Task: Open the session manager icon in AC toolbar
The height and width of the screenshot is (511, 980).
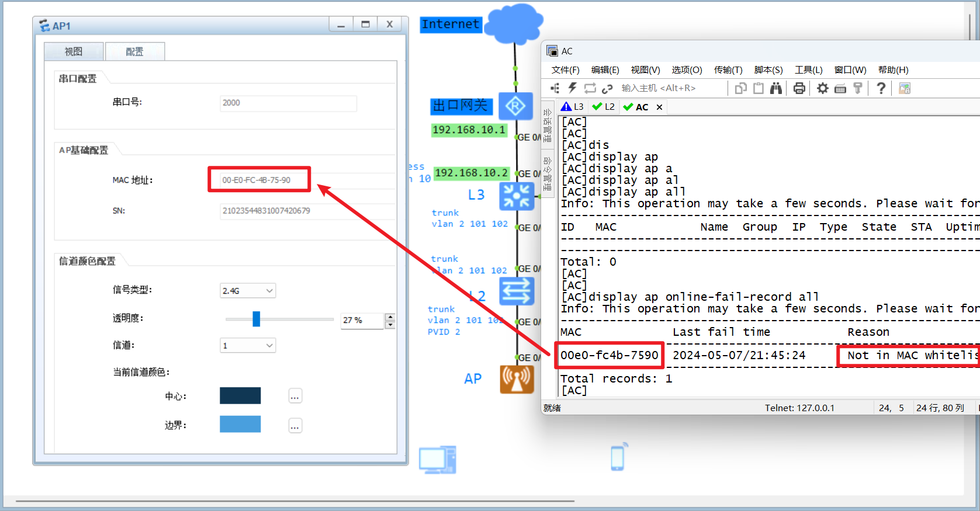Action: click(x=555, y=88)
